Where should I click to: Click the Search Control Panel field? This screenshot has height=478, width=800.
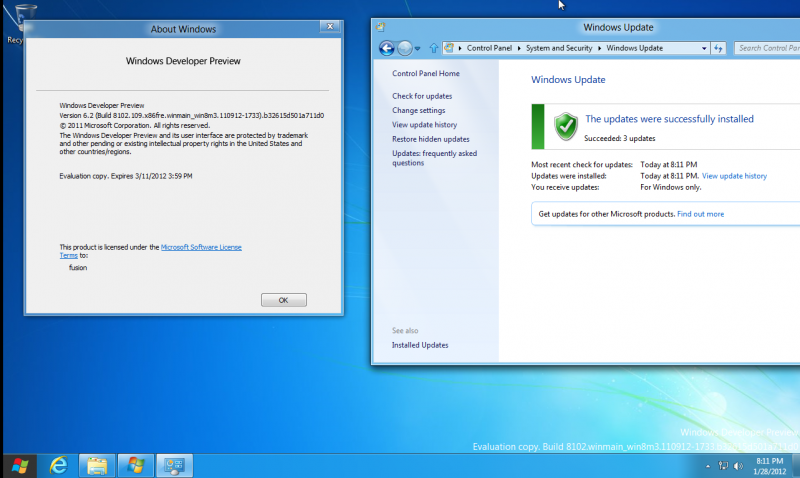(x=767, y=48)
